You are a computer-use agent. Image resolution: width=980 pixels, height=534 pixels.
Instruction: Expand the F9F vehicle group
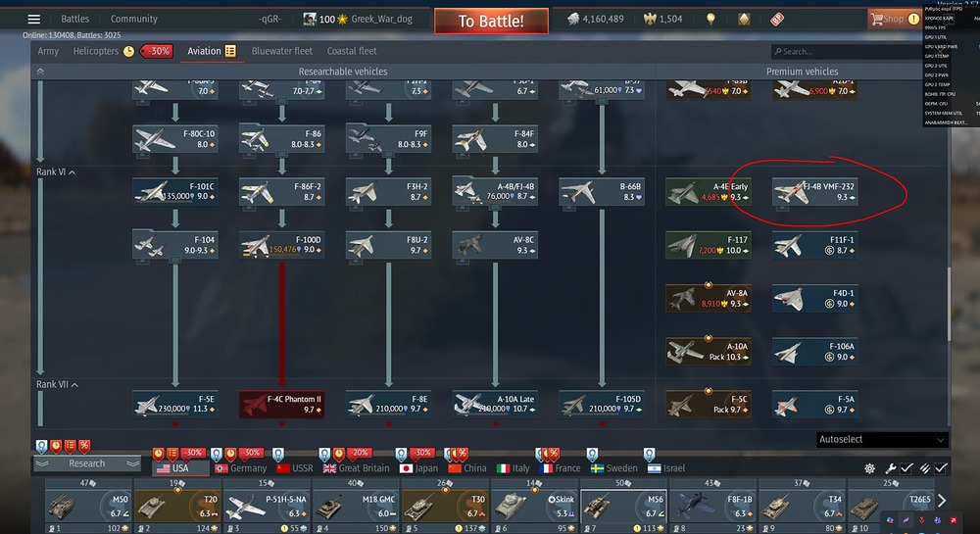pyautogui.click(x=388, y=139)
